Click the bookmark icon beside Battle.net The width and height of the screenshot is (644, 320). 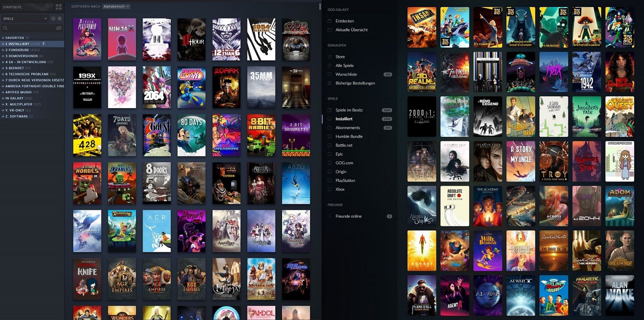tap(329, 145)
